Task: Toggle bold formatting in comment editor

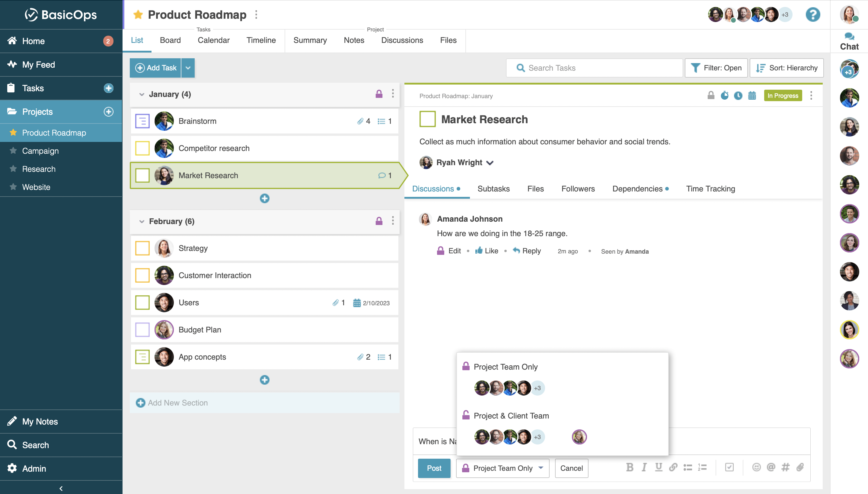Action: click(630, 467)
